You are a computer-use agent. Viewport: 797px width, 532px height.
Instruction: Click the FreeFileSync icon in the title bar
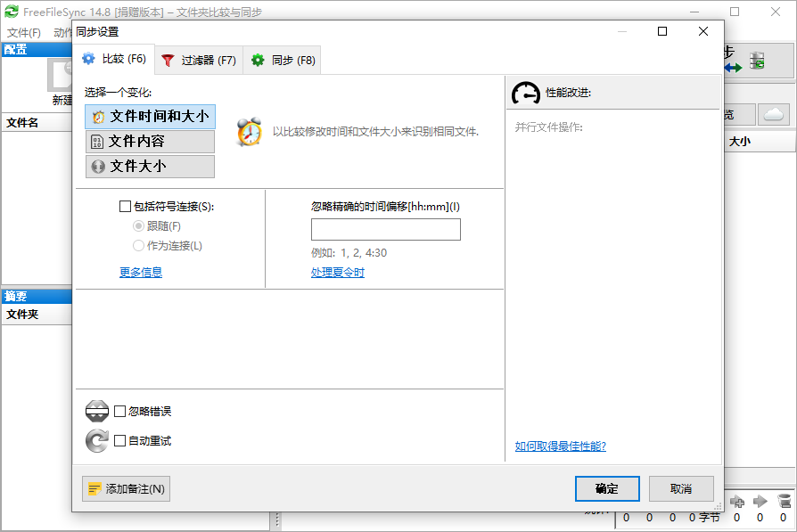click(x=11, y=12)
